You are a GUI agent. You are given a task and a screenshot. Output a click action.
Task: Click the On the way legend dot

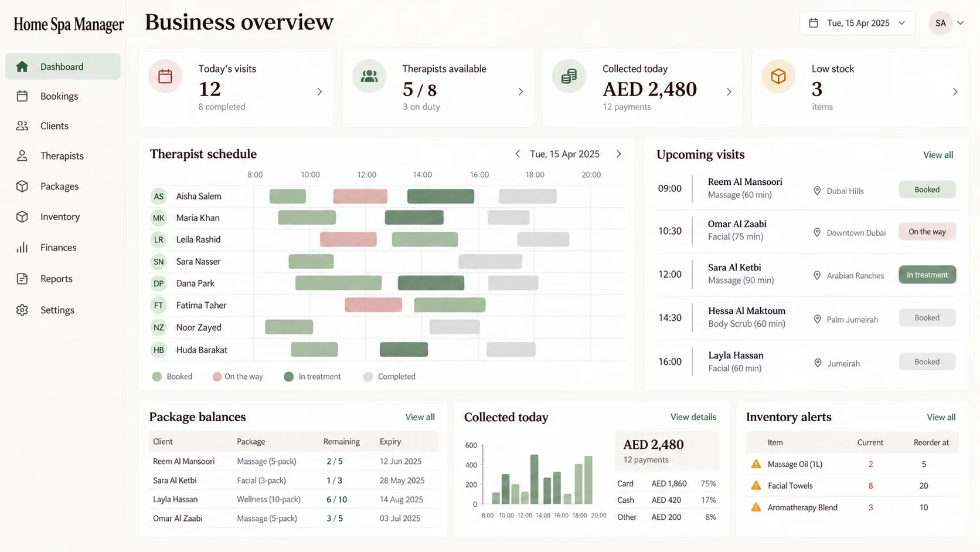(x=217, y=377)
